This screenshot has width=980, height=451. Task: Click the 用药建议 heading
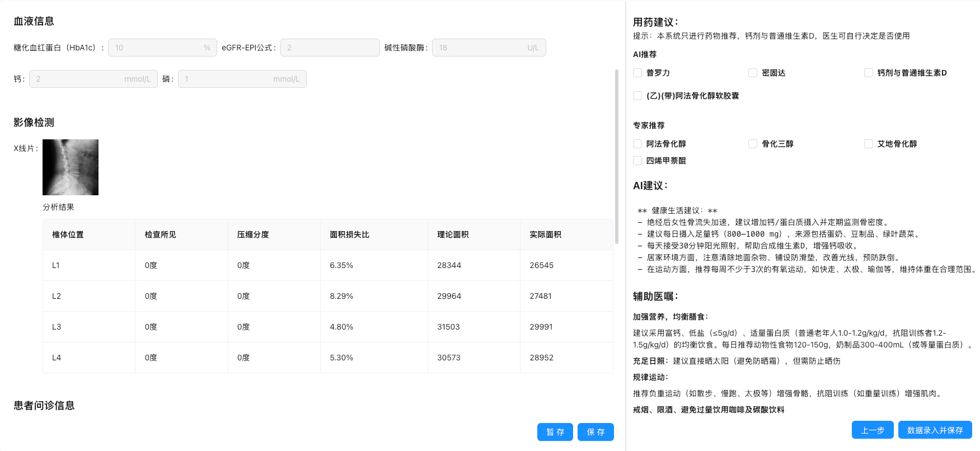click(x=655, y=22)
